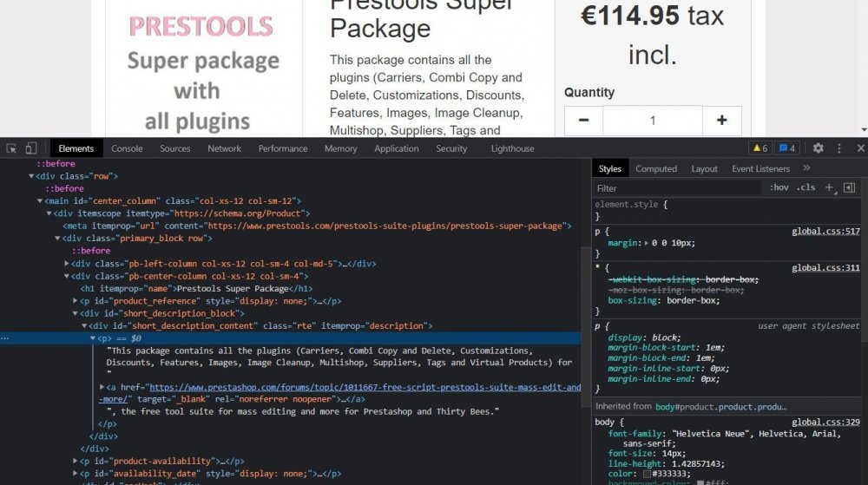Click the quantity input showing 1
868x485 pixels.
[x=653, y=121]
